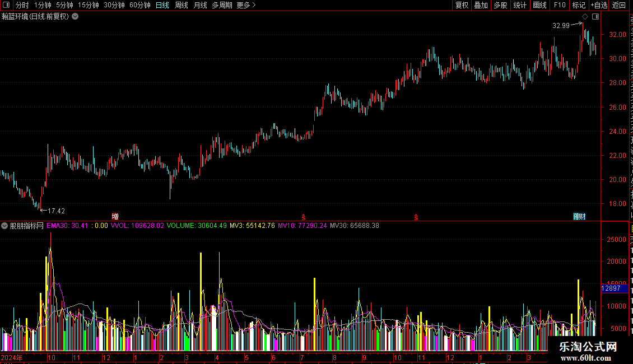Click the 25000 volume axis label
633x364 pixels.
point(616,239)
